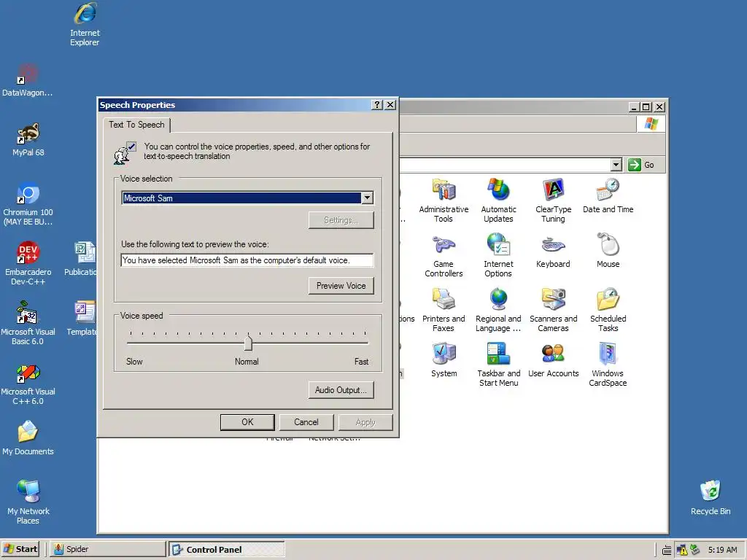The height and width of the screenshot is (560, 747).
Task: Expand Control Panel address bar dropdown
Action: [616, 165]
